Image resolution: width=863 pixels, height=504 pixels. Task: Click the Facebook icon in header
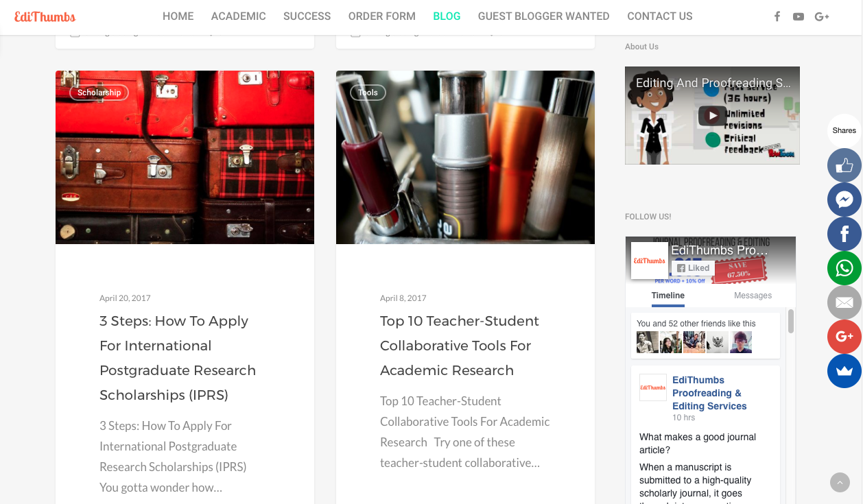tap(777, 16)
